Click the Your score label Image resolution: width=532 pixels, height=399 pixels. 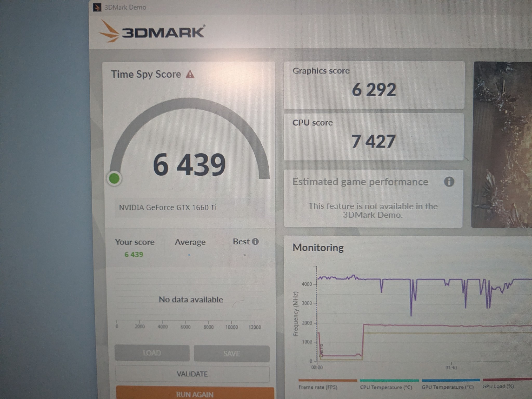(x=135, y=242)
